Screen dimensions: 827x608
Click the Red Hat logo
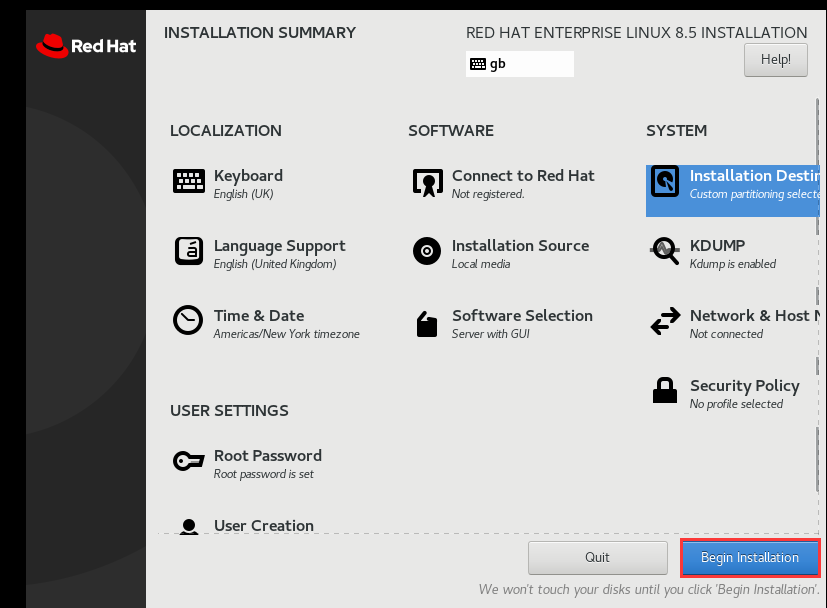pyautogui.click(x=85, y=45)
